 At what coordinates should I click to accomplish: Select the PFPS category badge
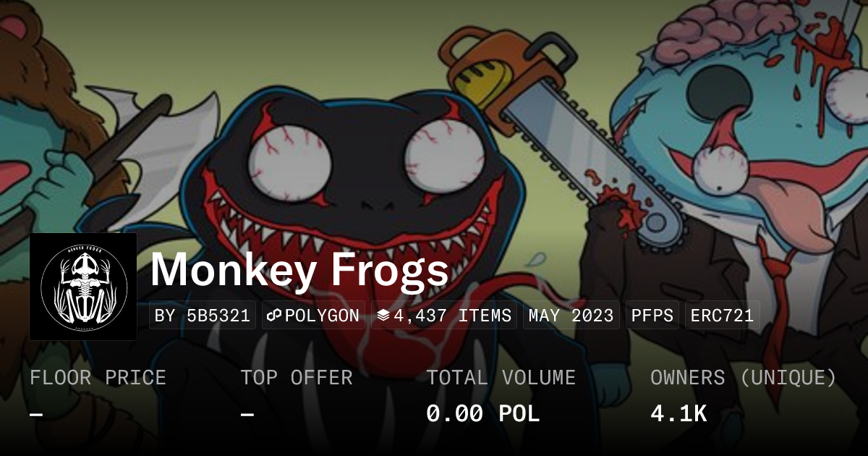pos(652,316)
